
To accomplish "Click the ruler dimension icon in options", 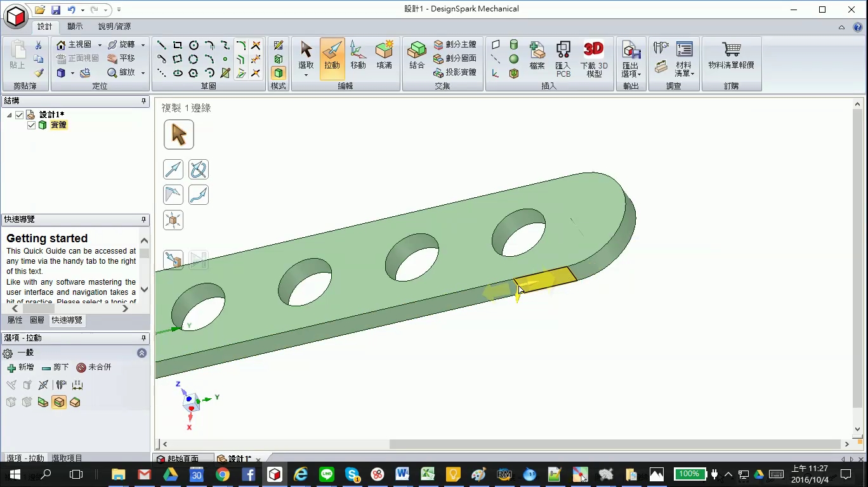I will [77, 385].
